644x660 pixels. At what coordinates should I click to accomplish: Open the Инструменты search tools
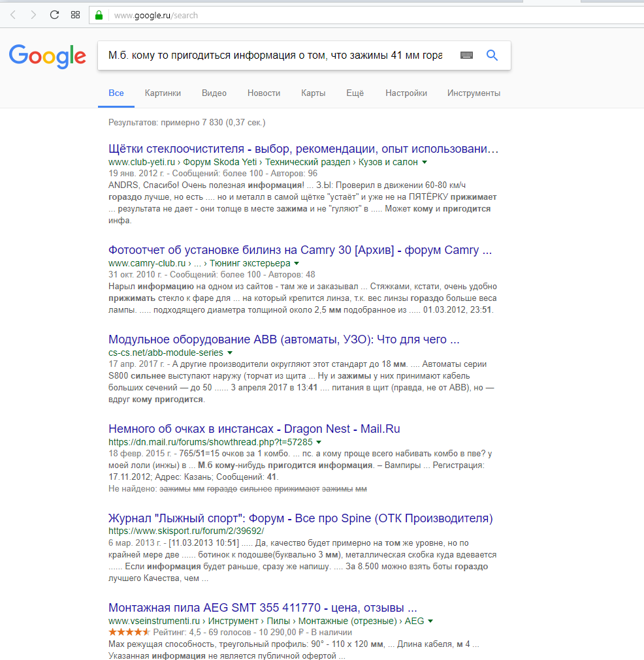tap(474, 93)
